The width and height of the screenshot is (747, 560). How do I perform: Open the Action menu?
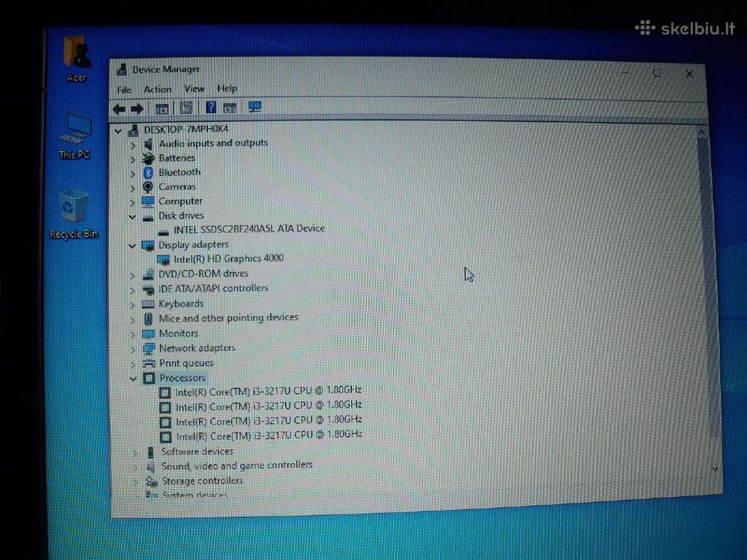[157, 89]
